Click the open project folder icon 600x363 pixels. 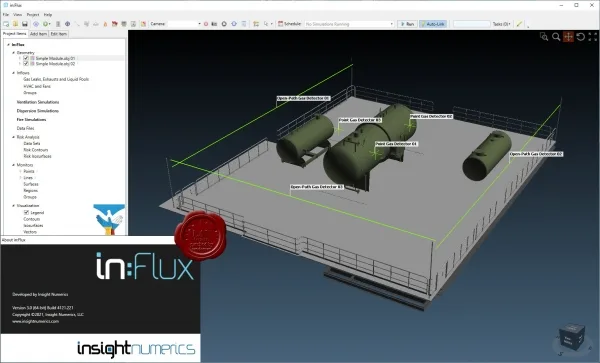coord(15,24)
